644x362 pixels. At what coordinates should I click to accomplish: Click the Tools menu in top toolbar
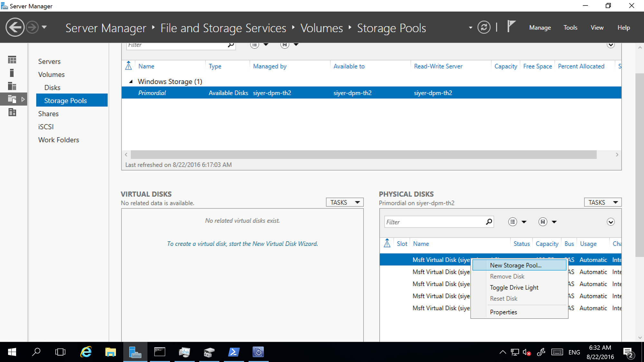point(571,27)
